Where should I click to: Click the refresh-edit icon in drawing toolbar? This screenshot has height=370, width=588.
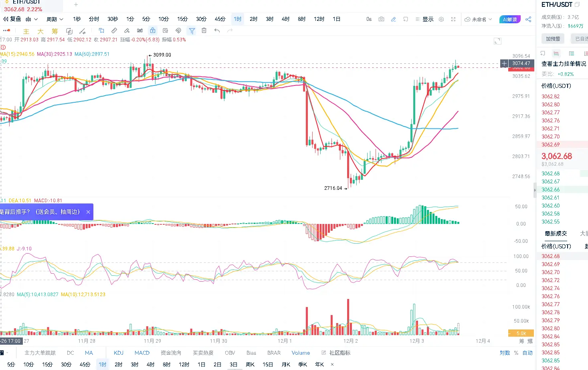(x=69, y=31)
